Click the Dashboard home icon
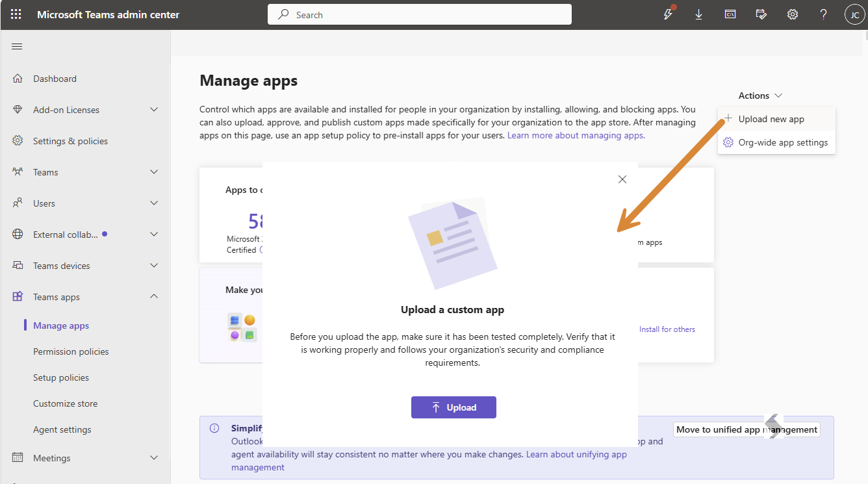 tap(18, 79)
